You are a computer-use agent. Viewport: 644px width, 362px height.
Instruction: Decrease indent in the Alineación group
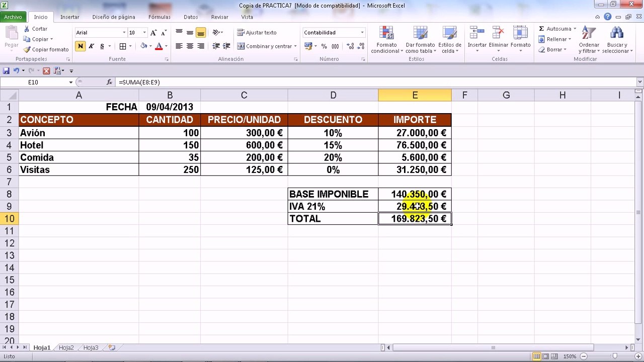click(216, 46)
